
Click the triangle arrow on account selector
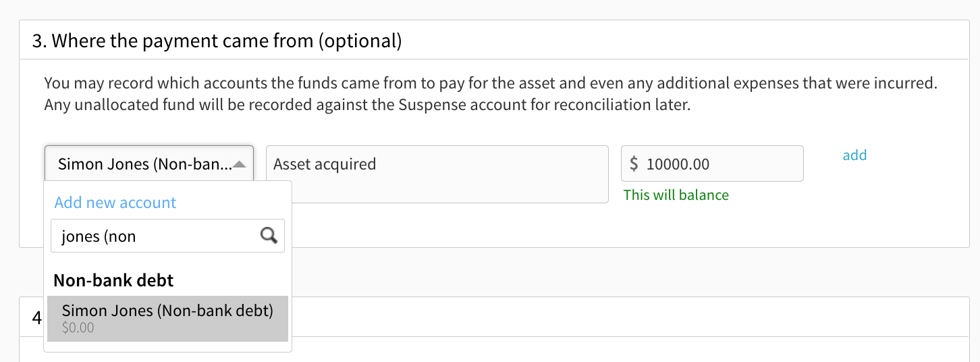(x=239, y=163)
